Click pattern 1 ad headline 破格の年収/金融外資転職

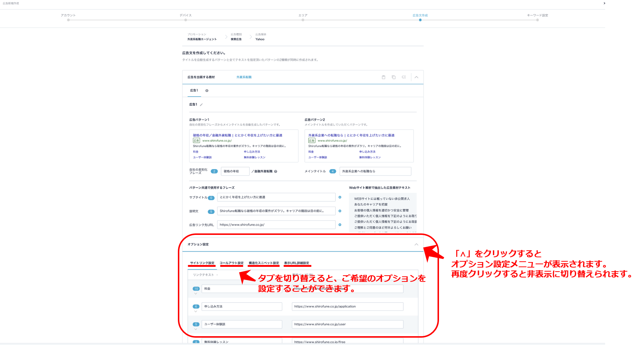click(x=238, y=135)
